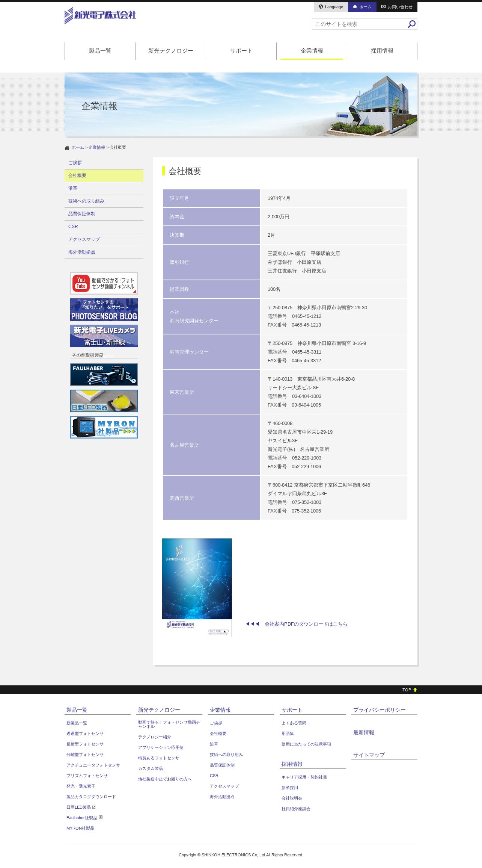
Task: Open footer 新光テクノロジー heading
Action: 159,710
